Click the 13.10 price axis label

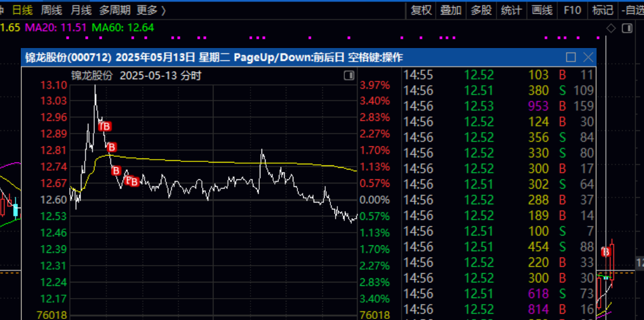[x=53, y=85]
